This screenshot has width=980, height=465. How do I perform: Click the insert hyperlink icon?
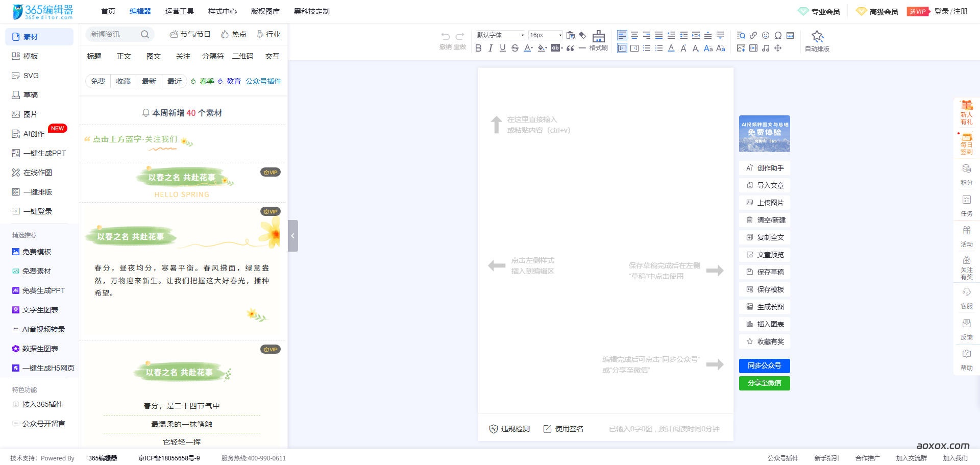(753, 36)
